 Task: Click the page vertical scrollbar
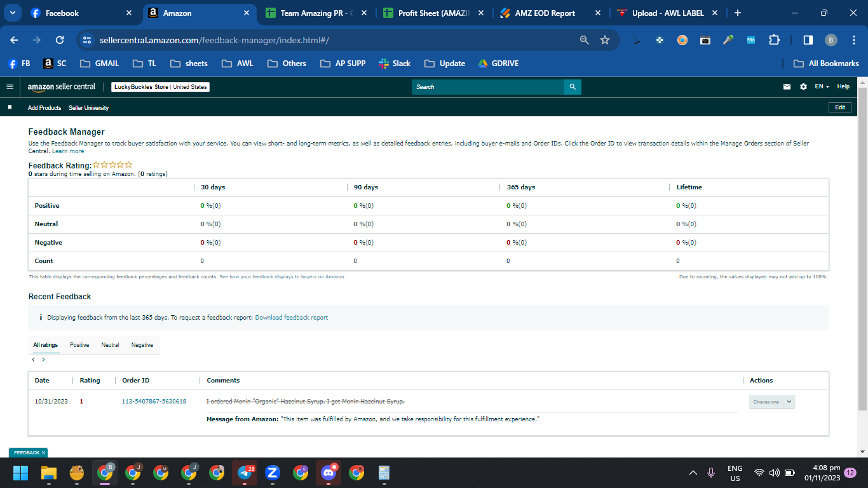[862, 248]
